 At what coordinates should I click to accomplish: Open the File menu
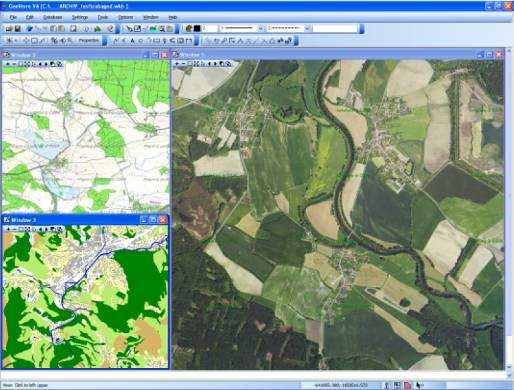tap(13, 17)
